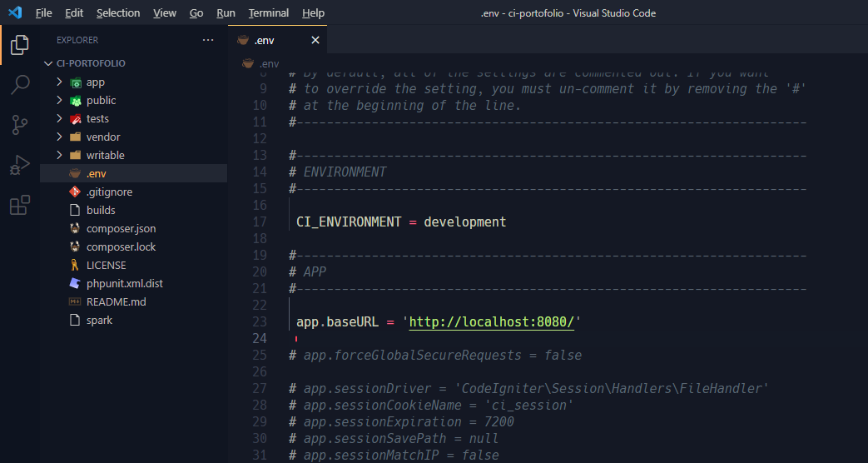Expand the vendor folder
Viewport: 868px width, 463px height.
[x=102, y=137]
